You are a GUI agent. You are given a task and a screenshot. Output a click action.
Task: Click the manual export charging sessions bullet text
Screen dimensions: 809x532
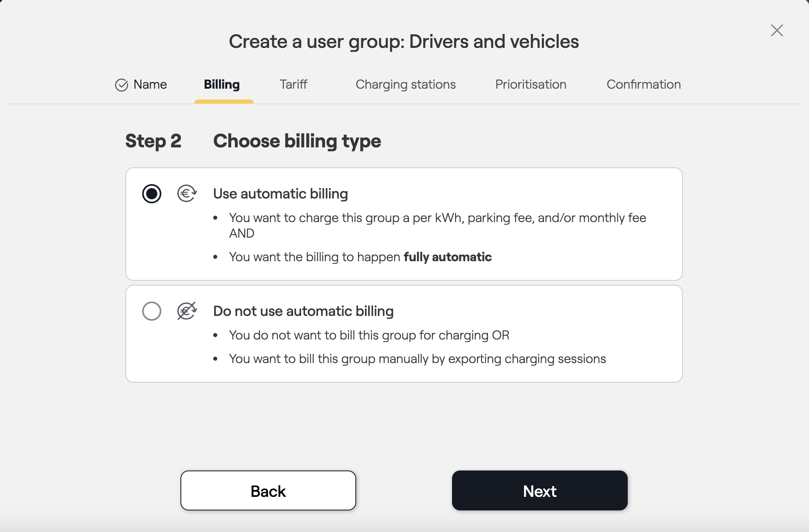pos(417,359)
